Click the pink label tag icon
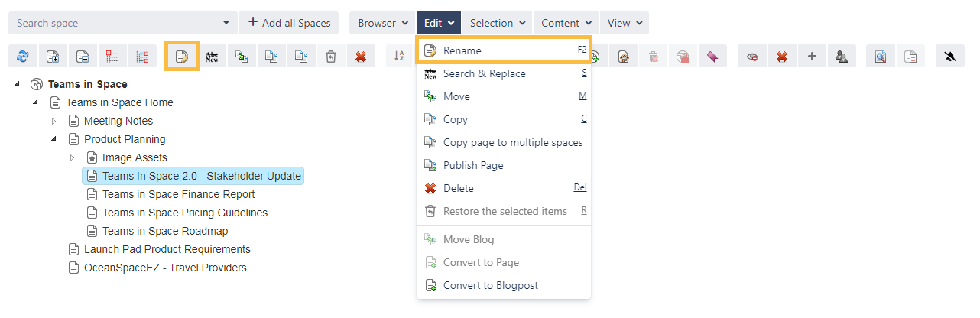980x318 pixels. coord(712,57)
